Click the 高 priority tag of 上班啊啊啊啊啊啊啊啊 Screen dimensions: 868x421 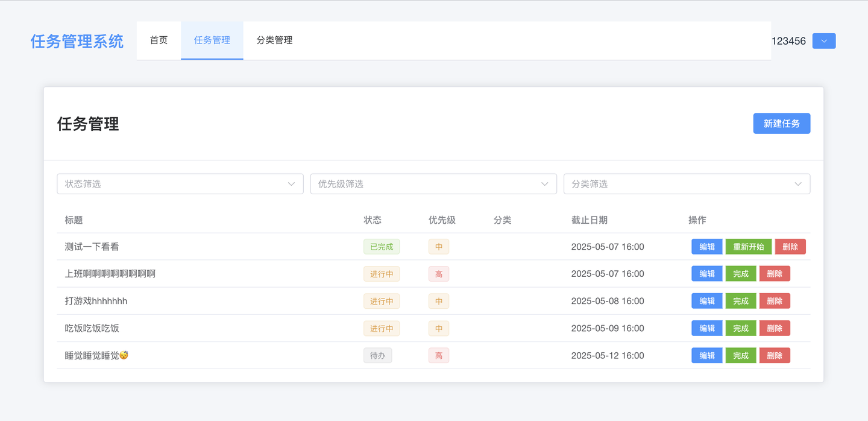tap(438, 273)
